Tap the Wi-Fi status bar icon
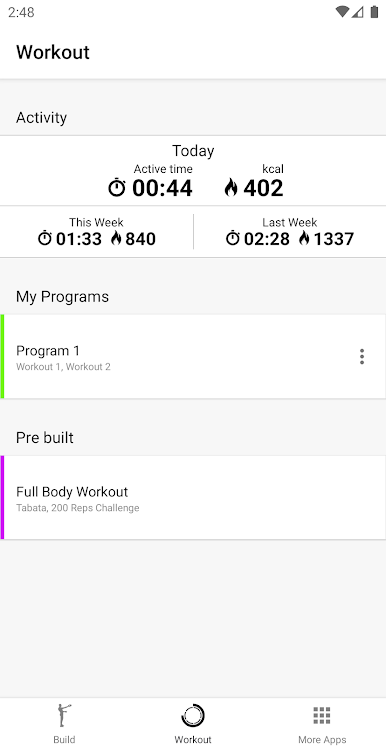The height and width of the screenshot is (746, 386). (x=342, y=12)
